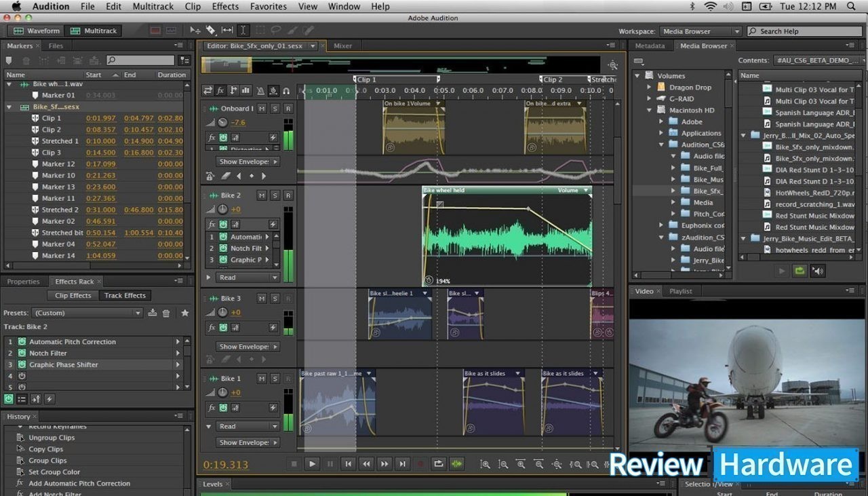
Task: Select the Time Selection tool
Action: 243,31
